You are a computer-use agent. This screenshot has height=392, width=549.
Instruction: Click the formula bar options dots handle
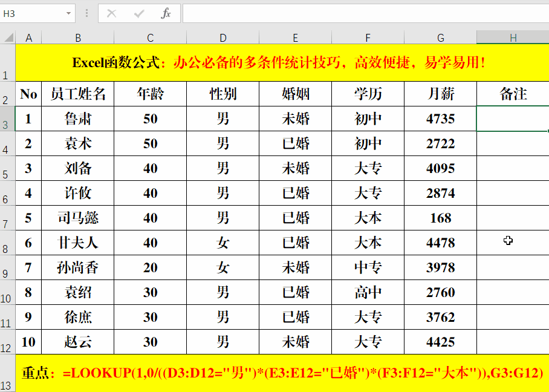(x=86, y=14)
